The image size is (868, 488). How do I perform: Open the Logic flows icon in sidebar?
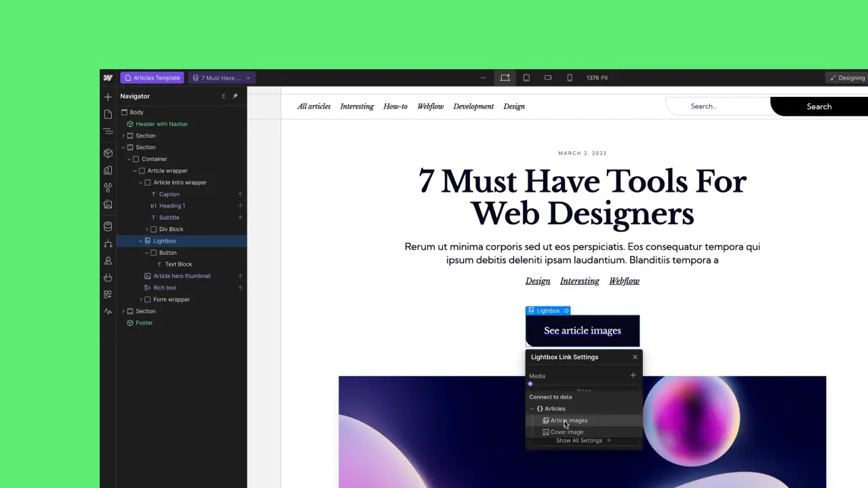pos(108,243)
